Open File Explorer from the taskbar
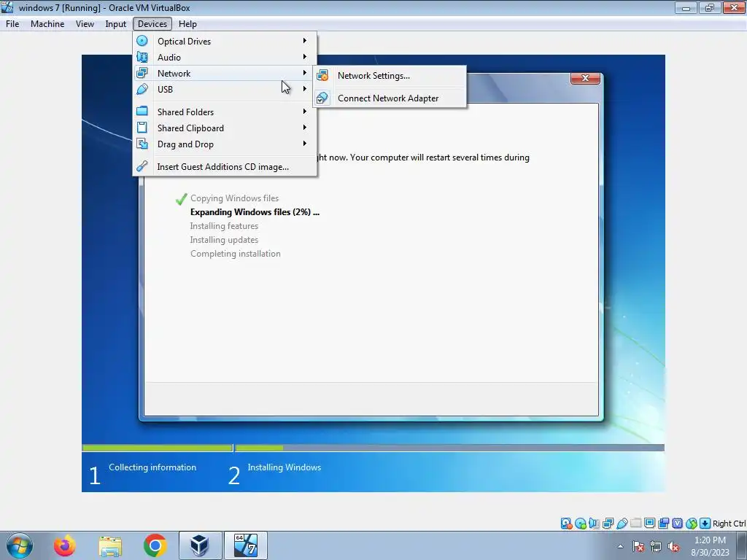Viewport: 747px width, 560px height. pyautogui.click(x=110, y=545)
